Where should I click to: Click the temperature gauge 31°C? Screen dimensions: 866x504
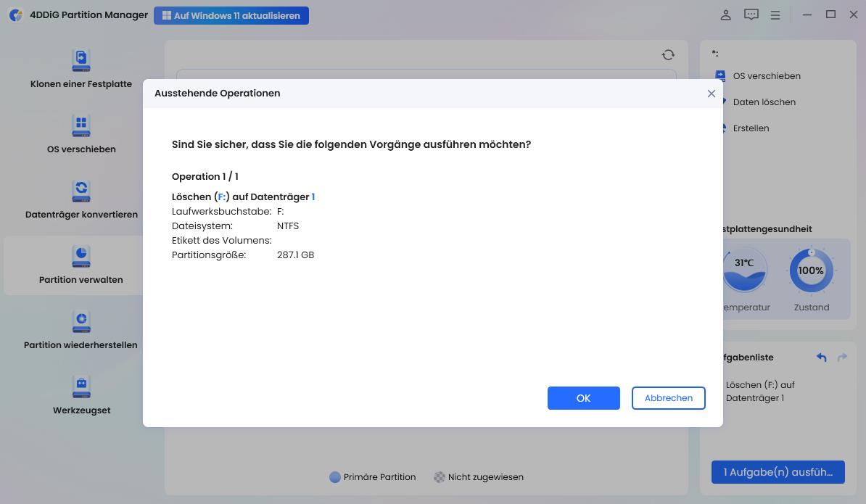744,270
